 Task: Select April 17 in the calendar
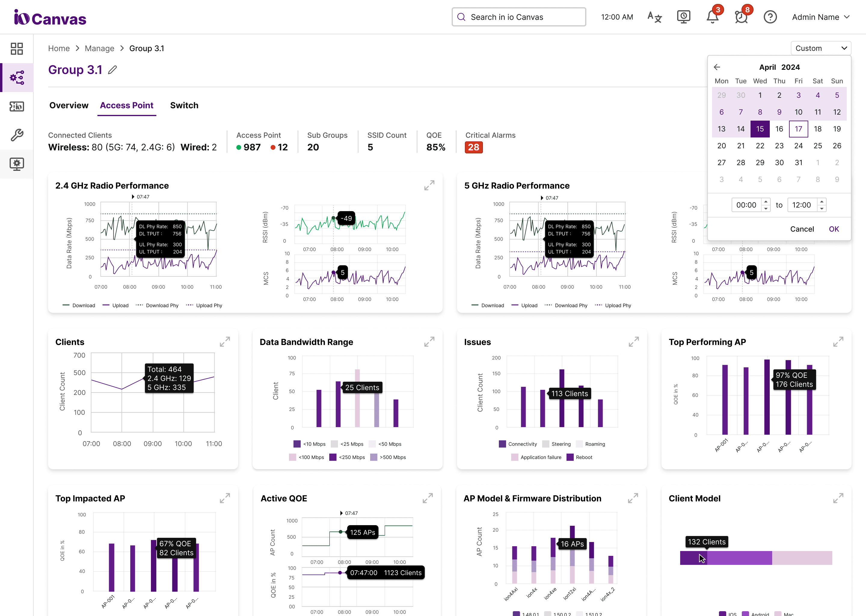coord(798,129)
